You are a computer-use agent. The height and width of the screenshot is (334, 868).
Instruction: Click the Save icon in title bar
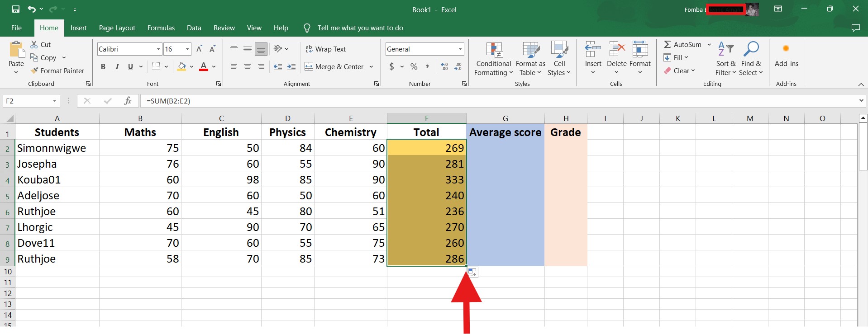pyautogui.click(x=16, y=9)
